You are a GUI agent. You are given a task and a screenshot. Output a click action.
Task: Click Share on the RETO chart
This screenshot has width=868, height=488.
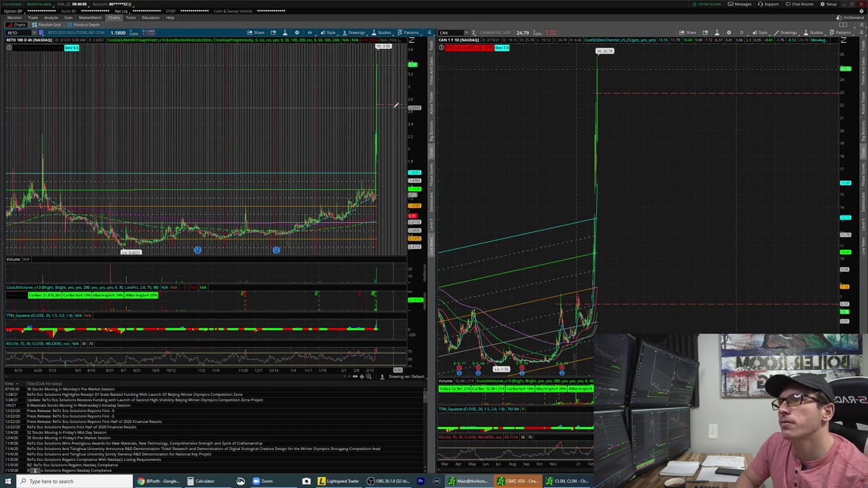256,33
